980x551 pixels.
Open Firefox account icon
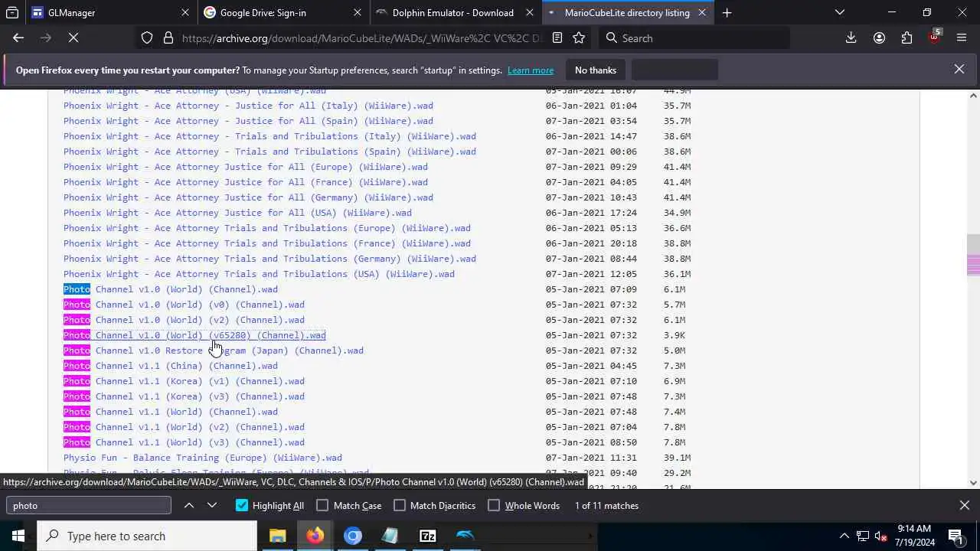(879, 37)
